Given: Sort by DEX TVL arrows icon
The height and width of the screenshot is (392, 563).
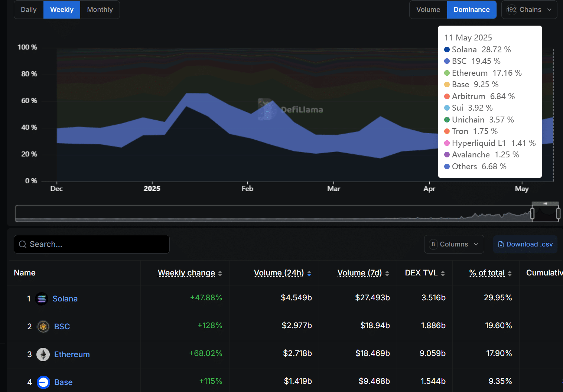Looking at the screenshot, I should point(443,274).
